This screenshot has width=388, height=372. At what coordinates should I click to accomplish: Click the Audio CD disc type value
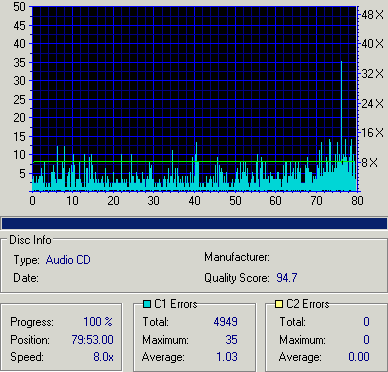click(68, 260)
